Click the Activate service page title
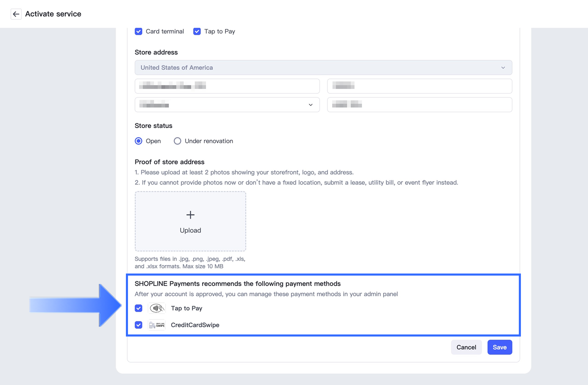Image resolution: width=588 pixels, height=385 pixels. [53, 14]
